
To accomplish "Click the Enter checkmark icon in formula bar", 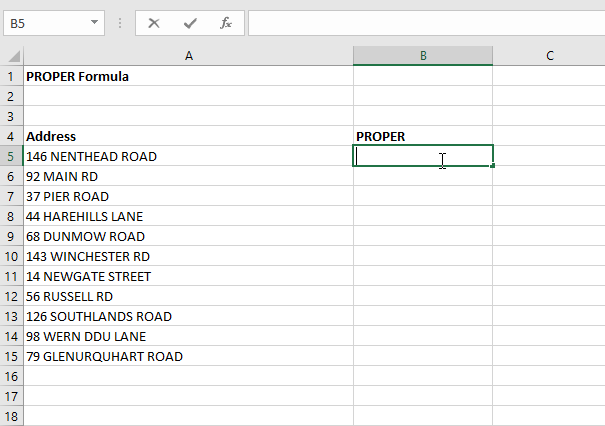I will click(190, 22).
